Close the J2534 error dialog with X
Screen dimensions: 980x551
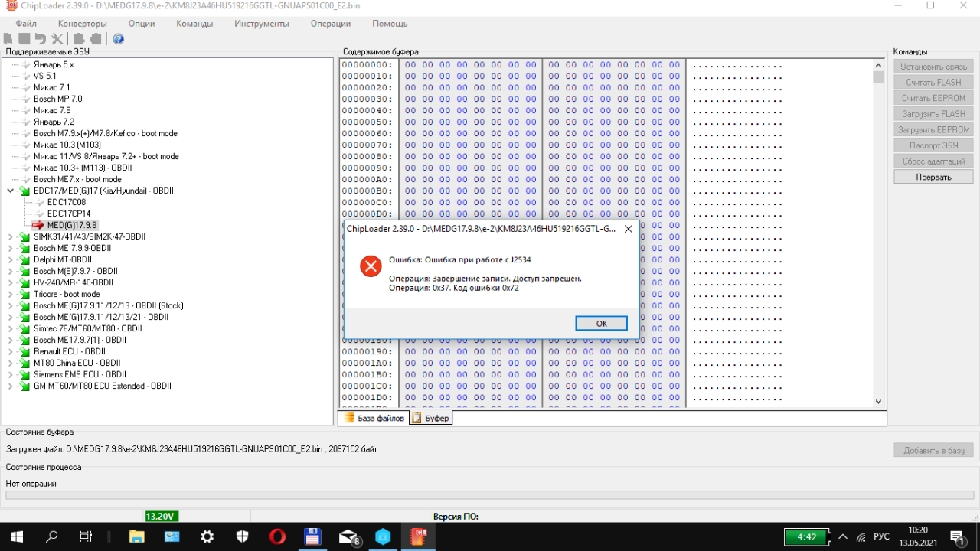tap(628, 229)
